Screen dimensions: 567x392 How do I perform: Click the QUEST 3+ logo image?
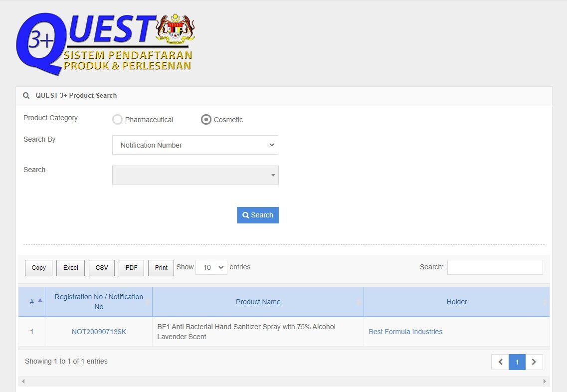[x=105, y=44]
